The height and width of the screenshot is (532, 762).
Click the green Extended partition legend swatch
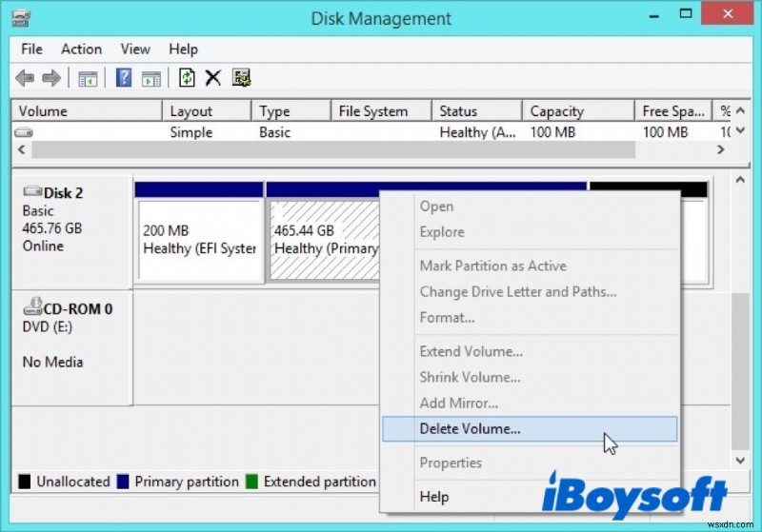click(x=251, y=482)
